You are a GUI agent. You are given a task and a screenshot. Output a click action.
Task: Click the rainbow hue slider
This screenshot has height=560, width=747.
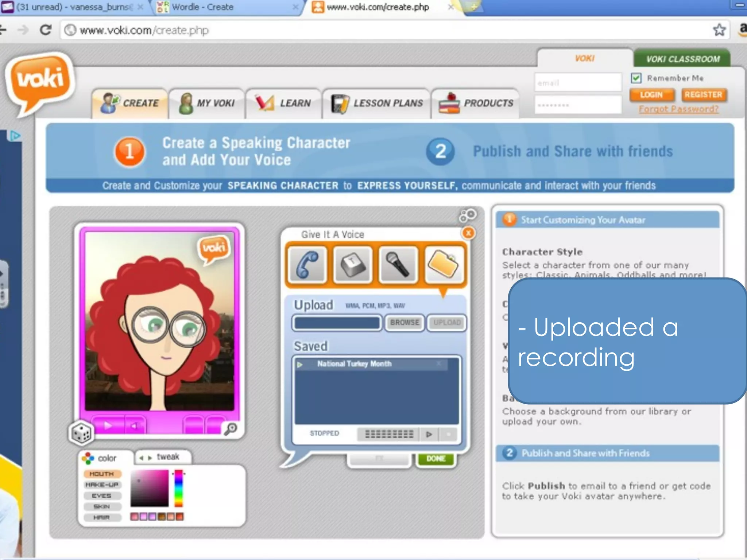(179, 489)
